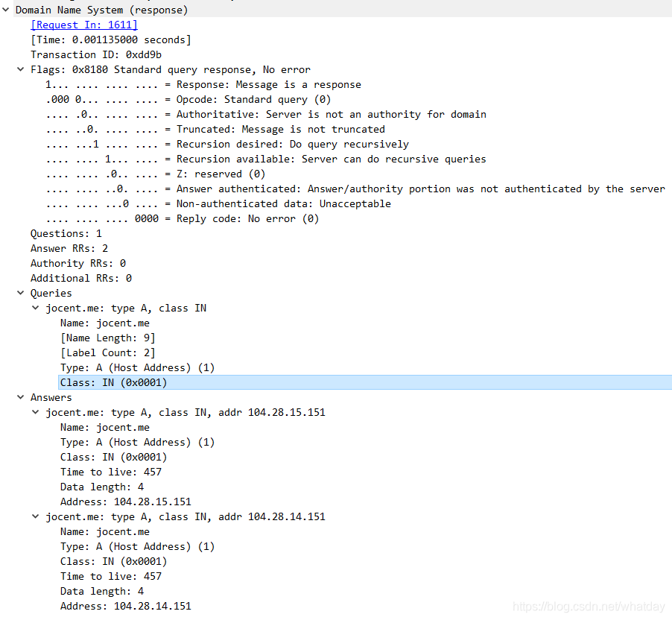Select the Answer RRs: 2 row

coord(69,249)
